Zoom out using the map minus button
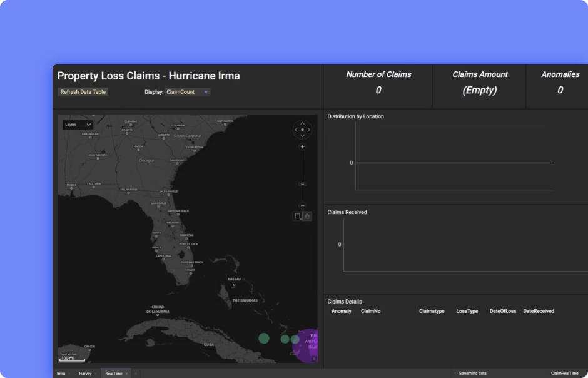This screenshot has width=588, height=378. [303, 205]
